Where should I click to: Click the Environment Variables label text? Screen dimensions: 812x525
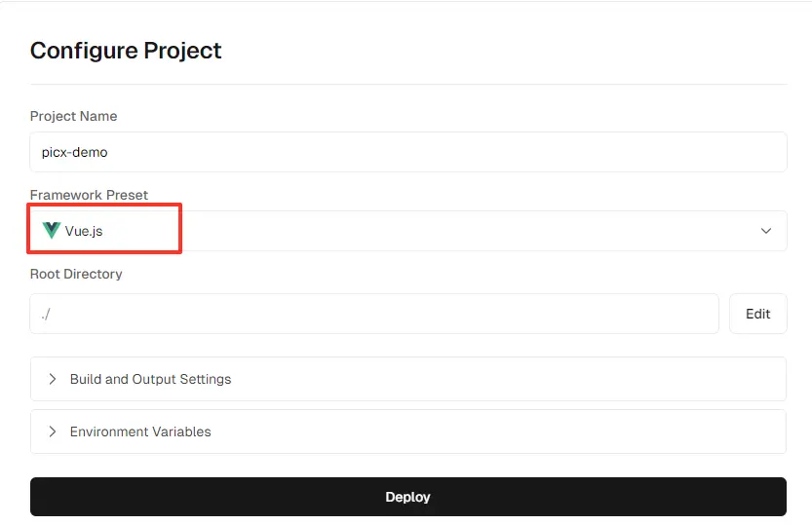click(140, 431)
